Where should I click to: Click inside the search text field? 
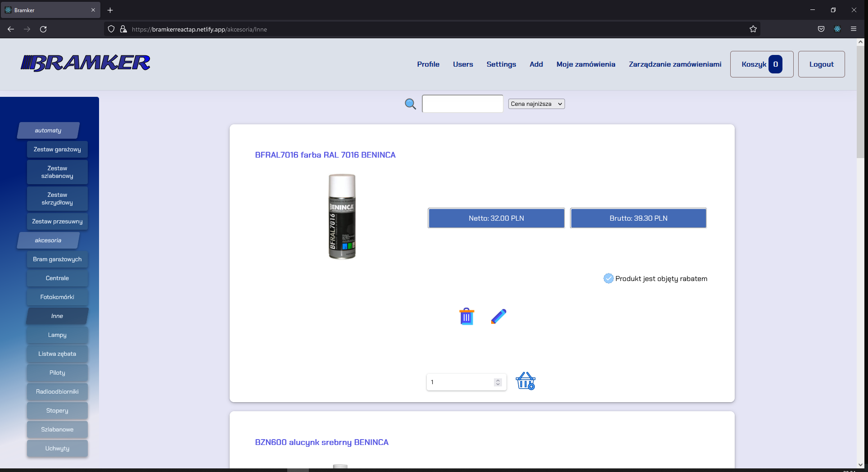[x=462, y=104]
